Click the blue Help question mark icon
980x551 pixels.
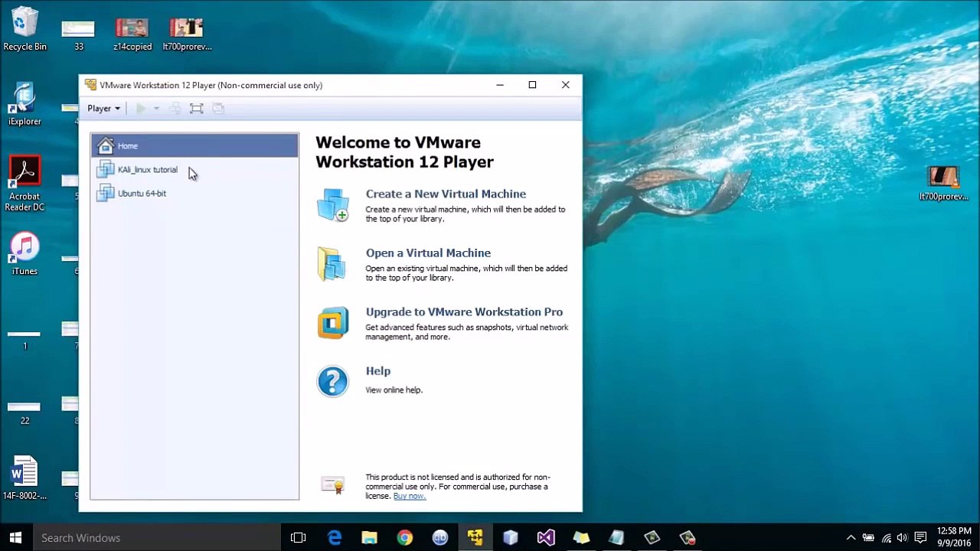point(333,381)
